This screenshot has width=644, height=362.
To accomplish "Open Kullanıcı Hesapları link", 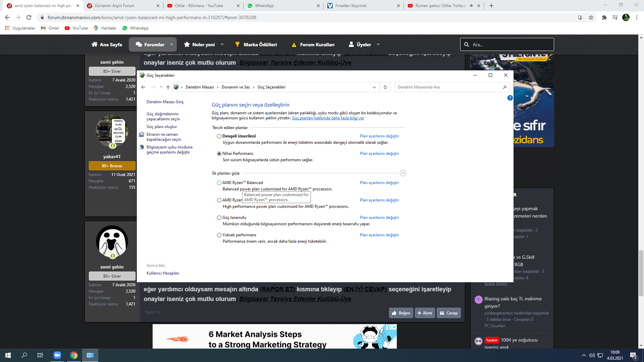I will click(x=163, y=273).
